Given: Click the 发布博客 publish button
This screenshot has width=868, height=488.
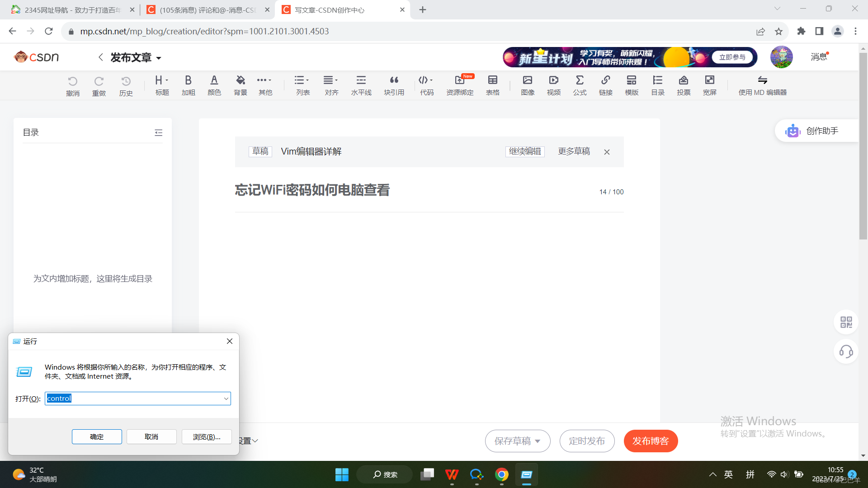Looking at the screenshot, I should click(x=650, y=441).
